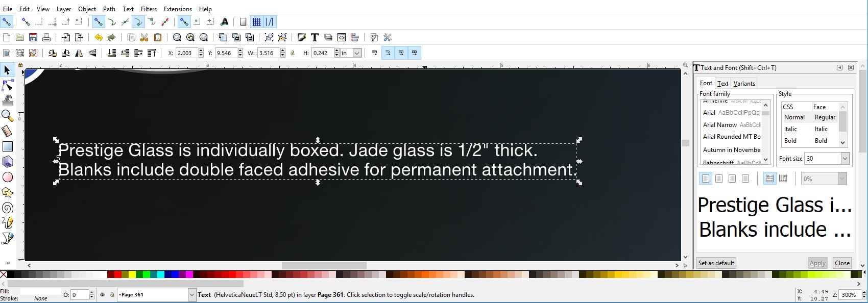Click the Import file icon
Screen dimensions: 868x303
coord(66,37)
